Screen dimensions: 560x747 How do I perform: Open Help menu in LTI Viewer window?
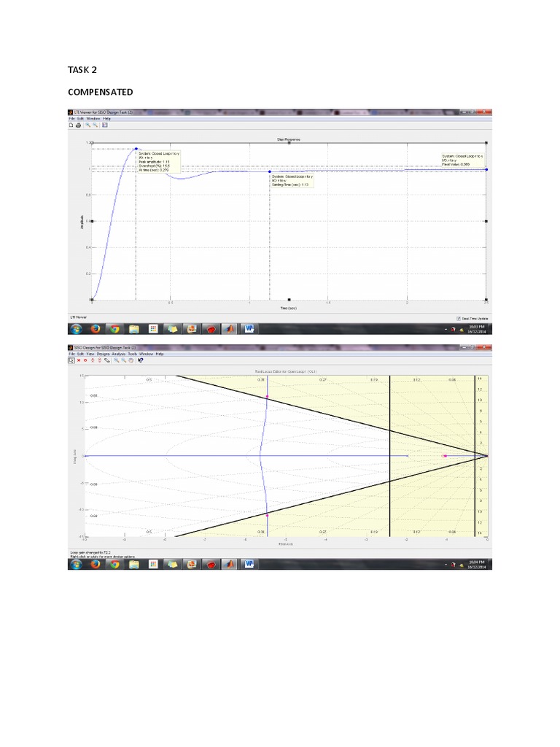click(x=106, y=119)
